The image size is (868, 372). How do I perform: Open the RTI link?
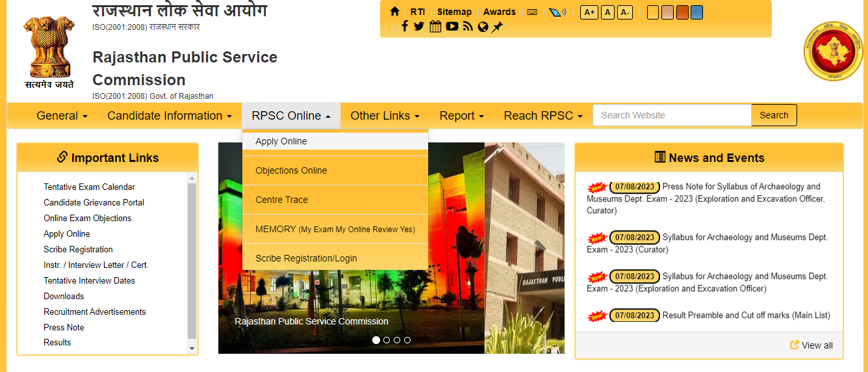coord(418,12)
